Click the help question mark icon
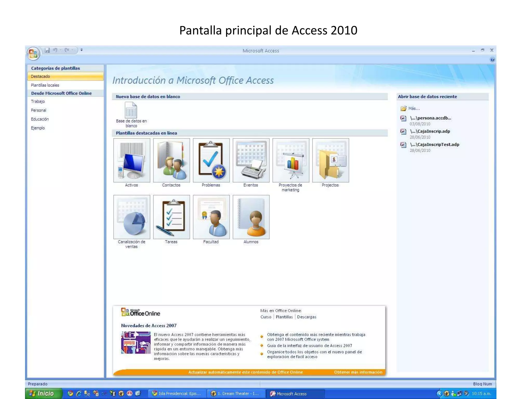532x399 pixels. coord(492,60)
